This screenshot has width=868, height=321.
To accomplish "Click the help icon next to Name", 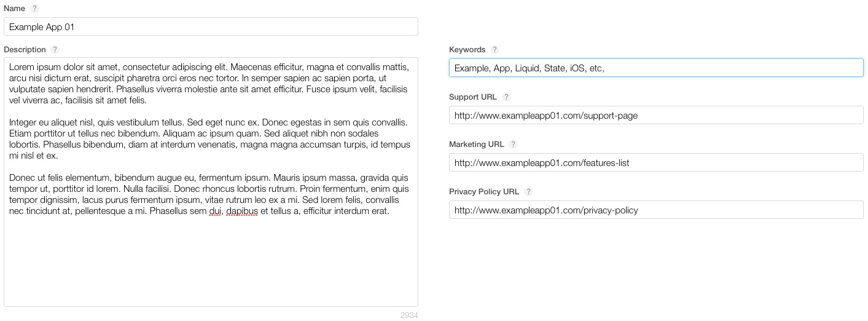I will click(35, 9).
